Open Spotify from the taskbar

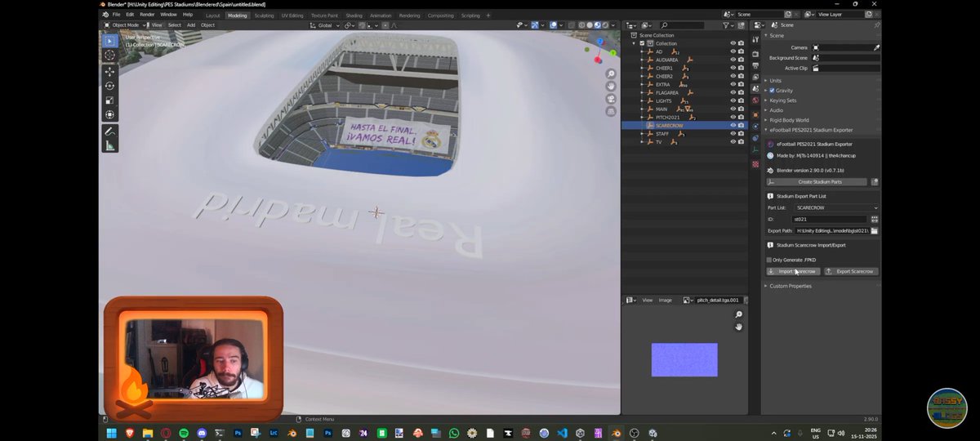pos(184,433)
